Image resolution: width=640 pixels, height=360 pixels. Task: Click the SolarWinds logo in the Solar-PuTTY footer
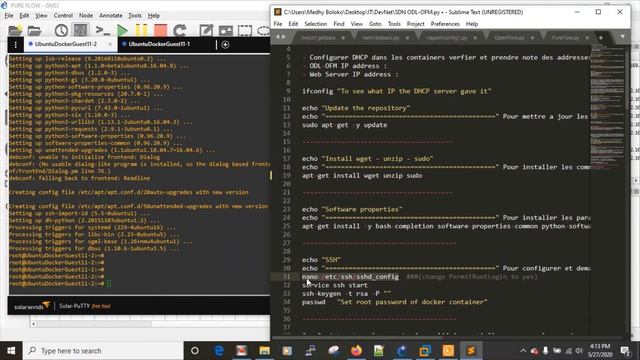tap(32, 306)
